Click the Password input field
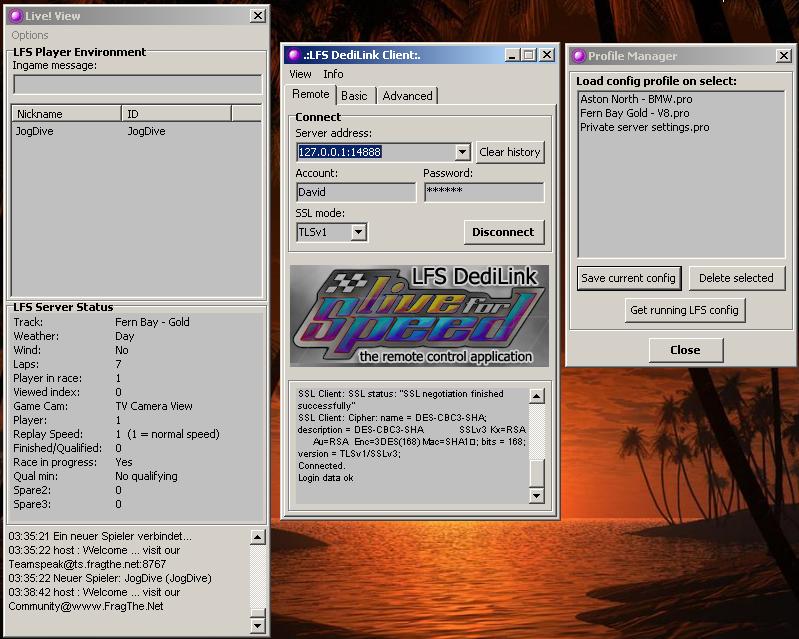This screenshot has height=639, width=799. click(484, 192)
